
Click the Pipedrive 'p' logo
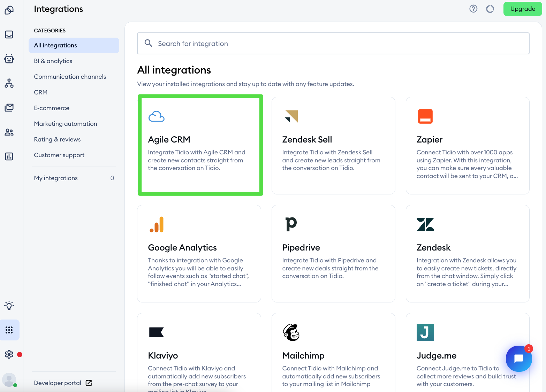tap(291, 224)
